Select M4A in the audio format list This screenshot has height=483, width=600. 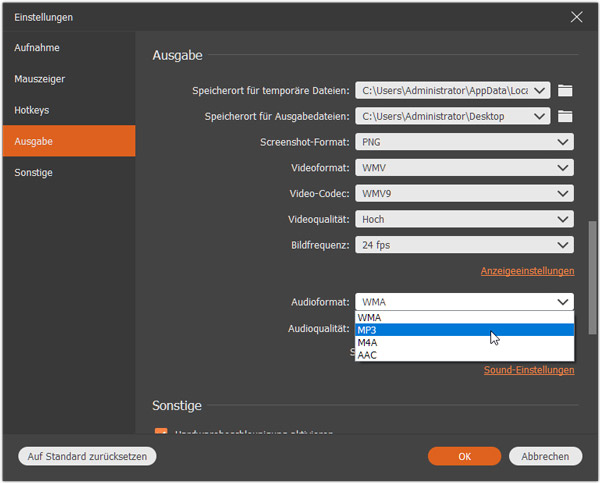(x=465, y=342)
